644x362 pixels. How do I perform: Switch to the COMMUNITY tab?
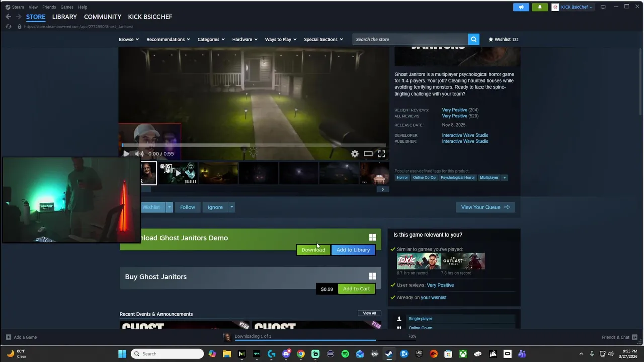tap(103, 17)
